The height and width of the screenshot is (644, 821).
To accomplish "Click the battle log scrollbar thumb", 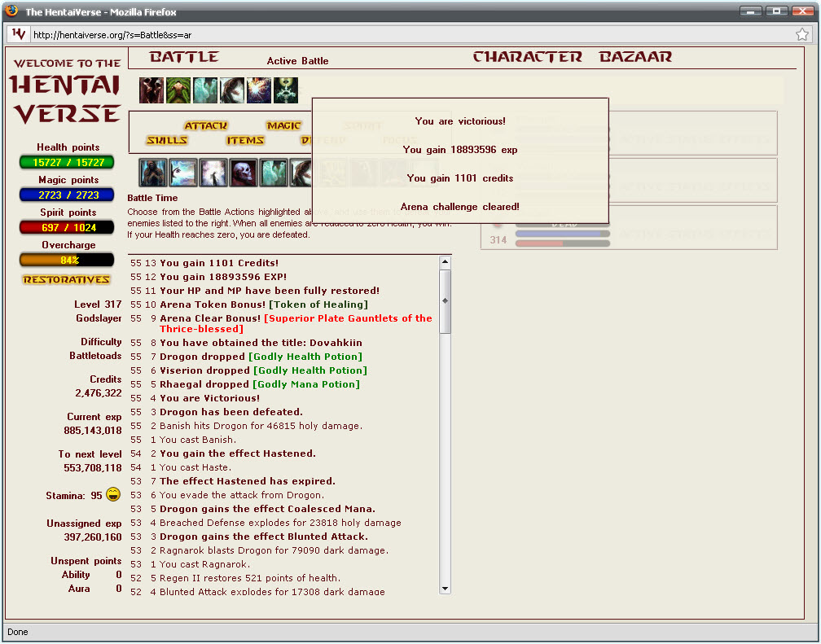I will click(x=445, y=301).
